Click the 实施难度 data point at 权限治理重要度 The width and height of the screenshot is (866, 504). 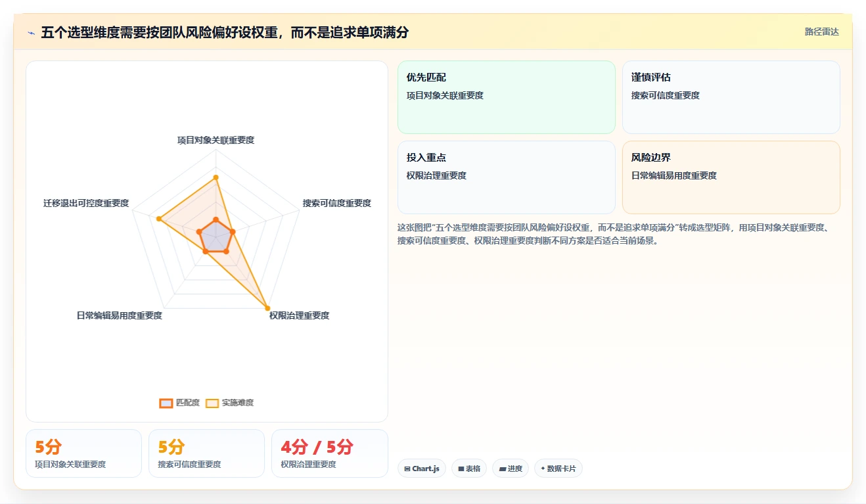pyautogui.click(x=267, y=308)
